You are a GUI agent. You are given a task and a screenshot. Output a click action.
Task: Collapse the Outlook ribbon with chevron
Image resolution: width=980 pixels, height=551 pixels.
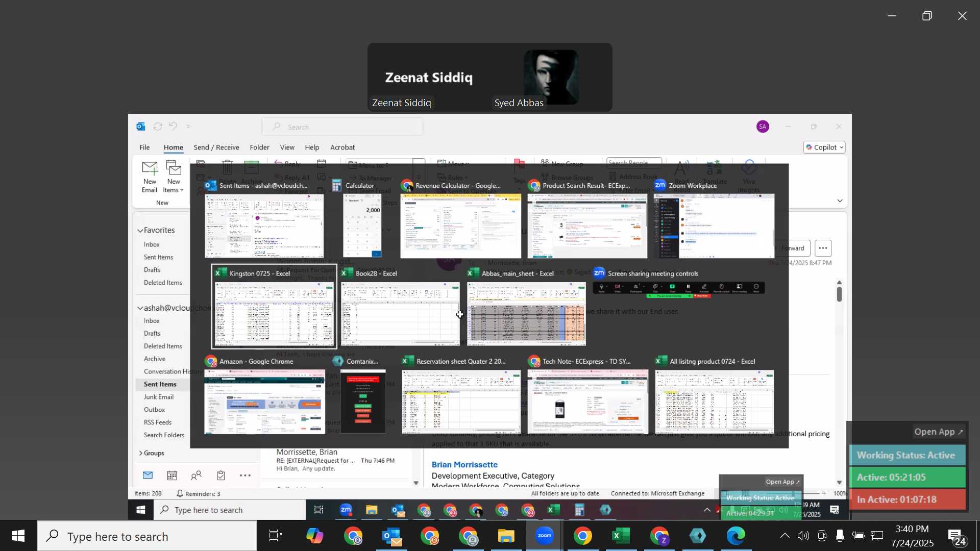click(x=840, y=201)
